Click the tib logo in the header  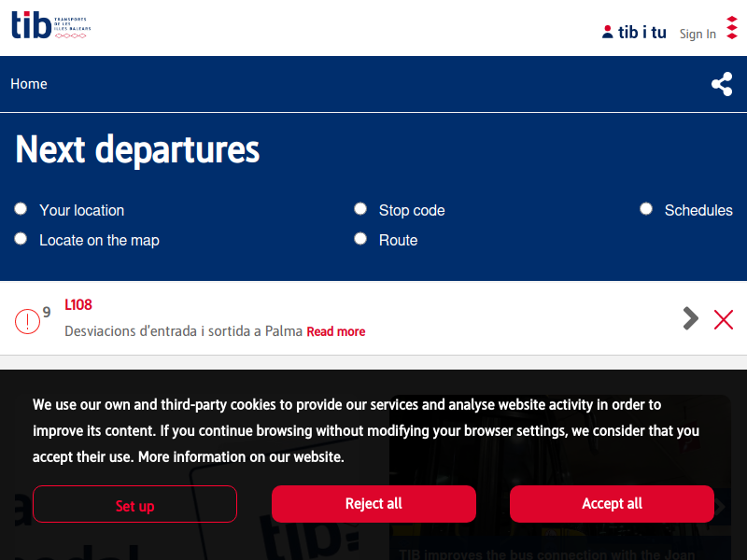[51, 25]
